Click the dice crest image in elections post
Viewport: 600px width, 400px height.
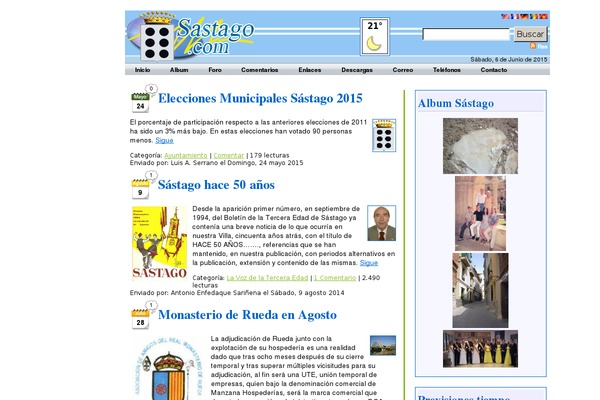(x=384, y=135)
